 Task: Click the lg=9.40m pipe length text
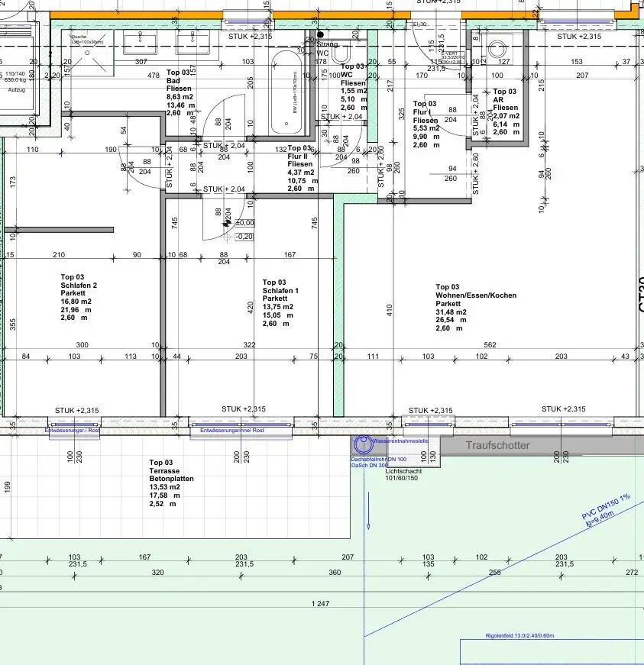pyautogui.click(x=600, y=519)
